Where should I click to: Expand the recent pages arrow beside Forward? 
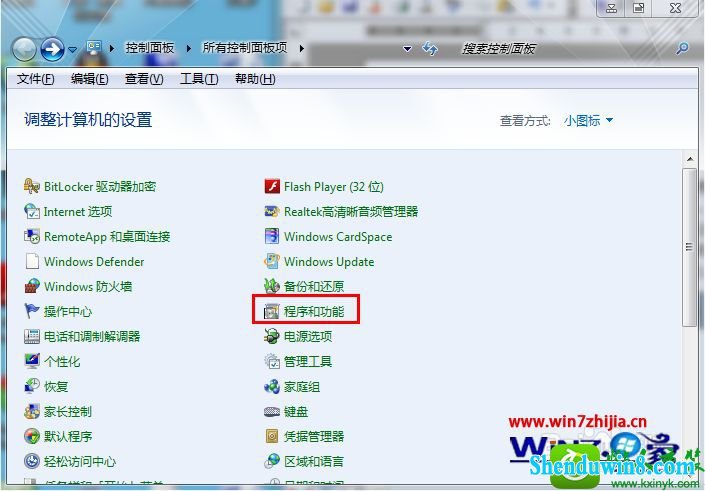(72, 49)
